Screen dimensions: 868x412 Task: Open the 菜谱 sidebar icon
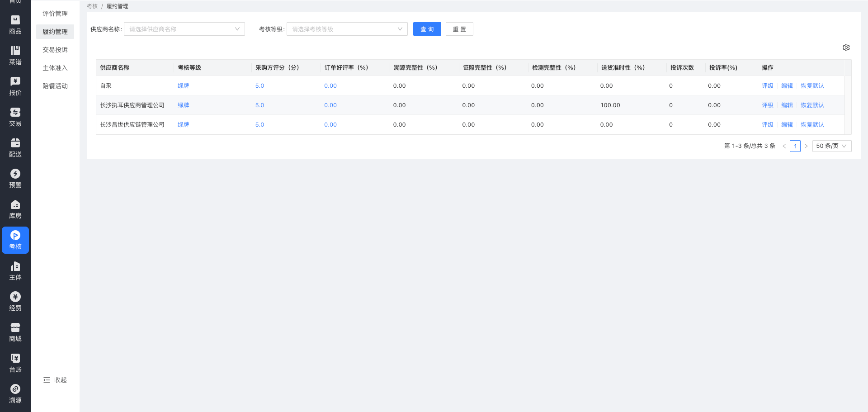[15, 56]
